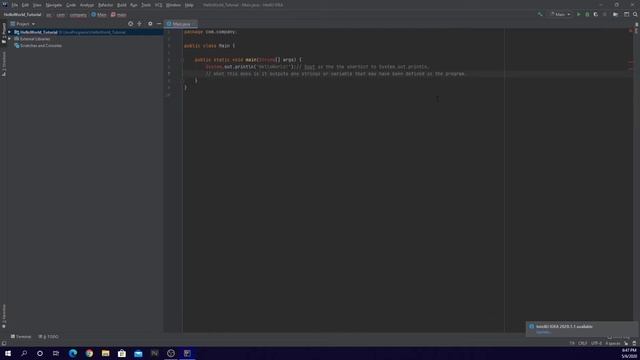
Task: Open Windows Start menu
Action: pyautogui.click(x=8, y=353)
